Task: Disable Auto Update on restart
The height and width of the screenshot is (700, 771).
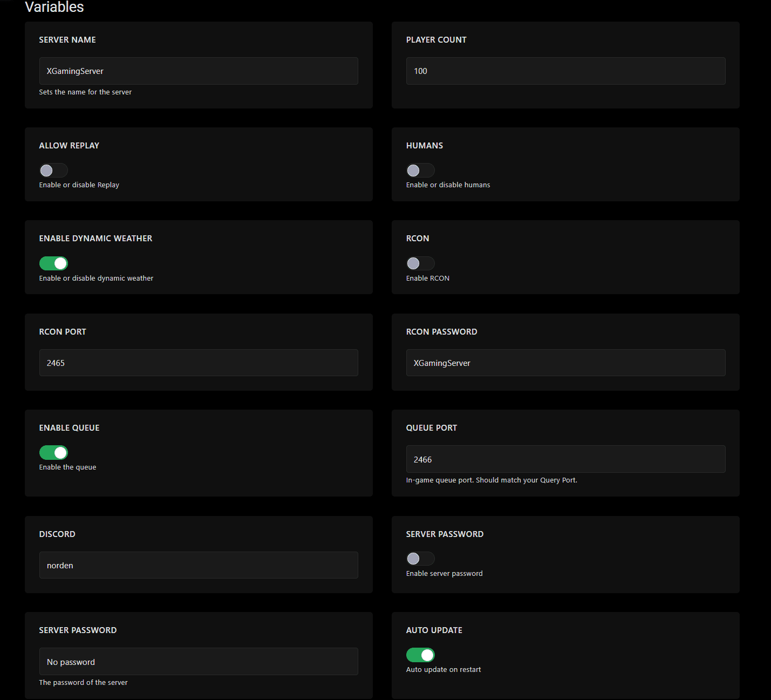Action: click(420, 655)
